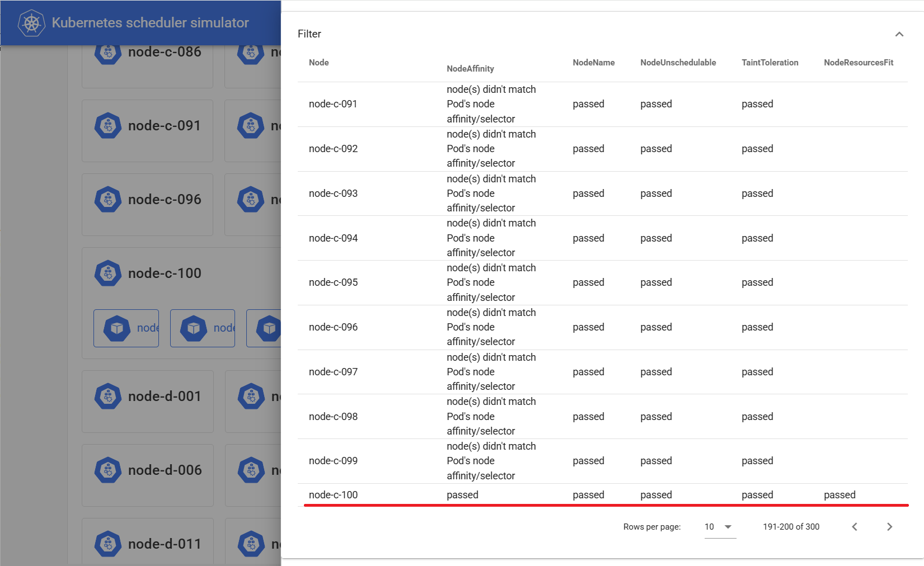Go to the next results page
This screenshot has width=924, height=566.
(889, 527)
